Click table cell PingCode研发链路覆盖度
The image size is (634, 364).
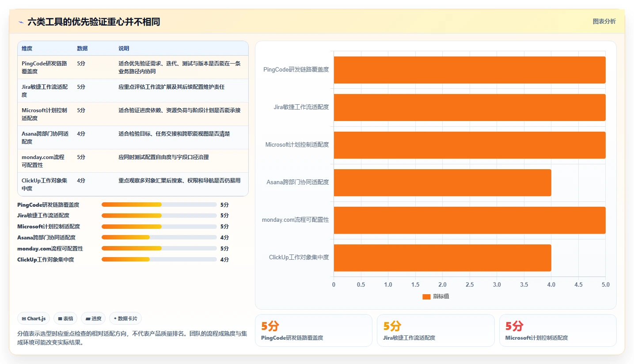tap(45, 67)
